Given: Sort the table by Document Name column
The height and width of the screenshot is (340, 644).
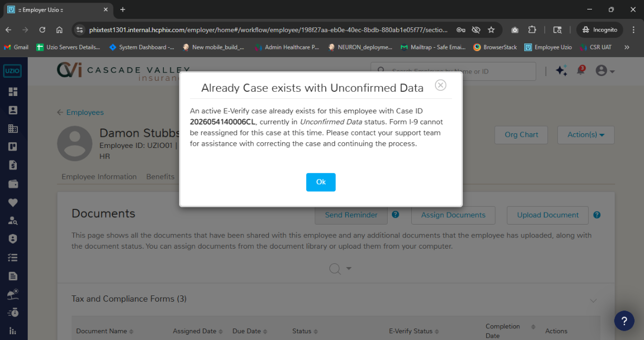Looking at the screenshot, I should pyautogui.click(x=105, y=331).
